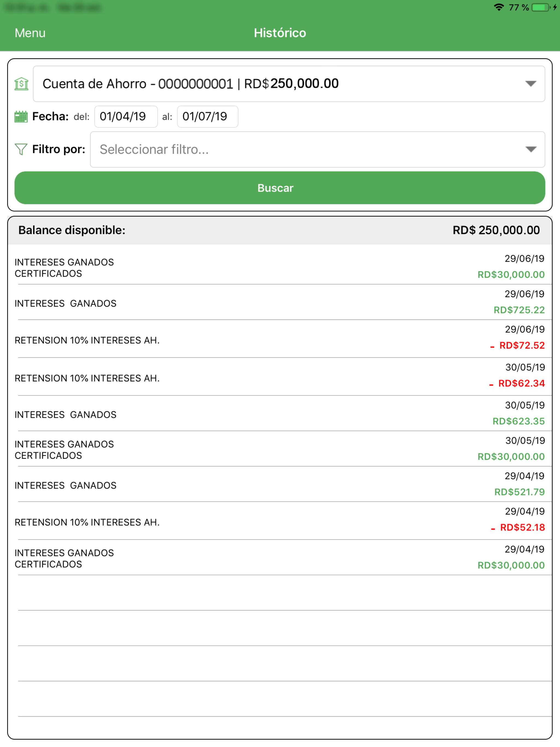
Task: Tap the filter funnel icon
Action: coord(21,149)
